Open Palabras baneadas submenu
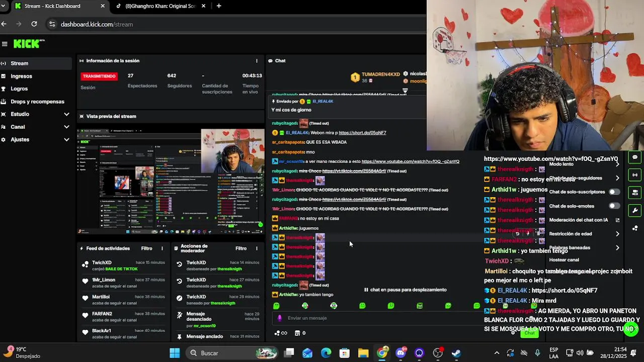Viewport: 644px width, 362px height. (x=584, y=248)
